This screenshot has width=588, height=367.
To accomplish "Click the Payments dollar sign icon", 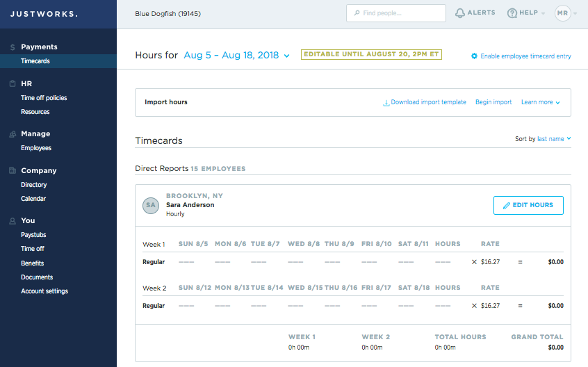I will click(x=13, y=47).
